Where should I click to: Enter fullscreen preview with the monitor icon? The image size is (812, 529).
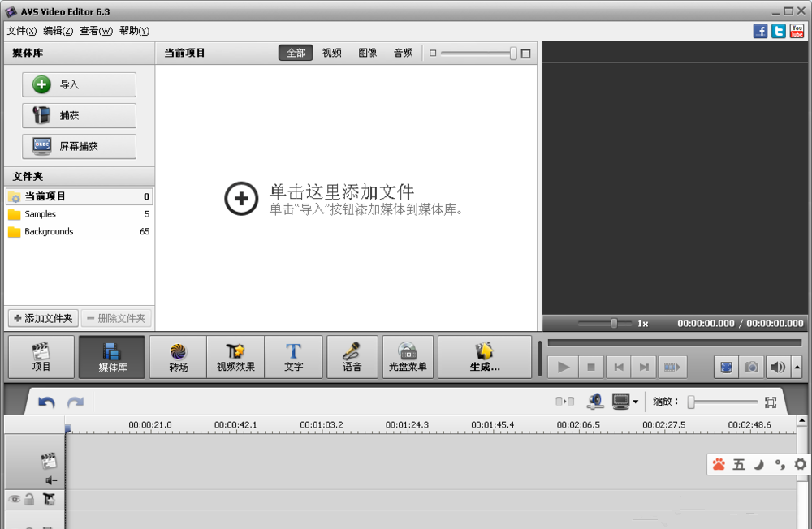[725, 366]
